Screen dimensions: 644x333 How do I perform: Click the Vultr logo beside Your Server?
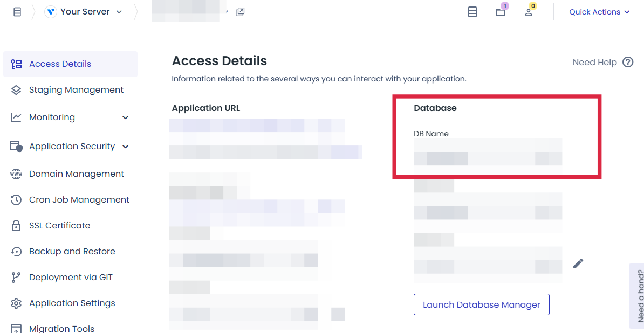click(51, 12)
